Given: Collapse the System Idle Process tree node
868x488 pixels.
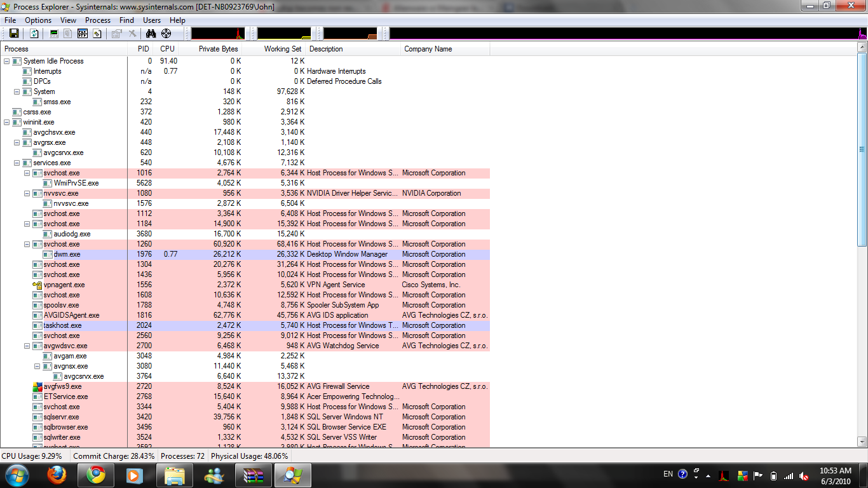Looking at the screenshot, I should coord(7,61).
